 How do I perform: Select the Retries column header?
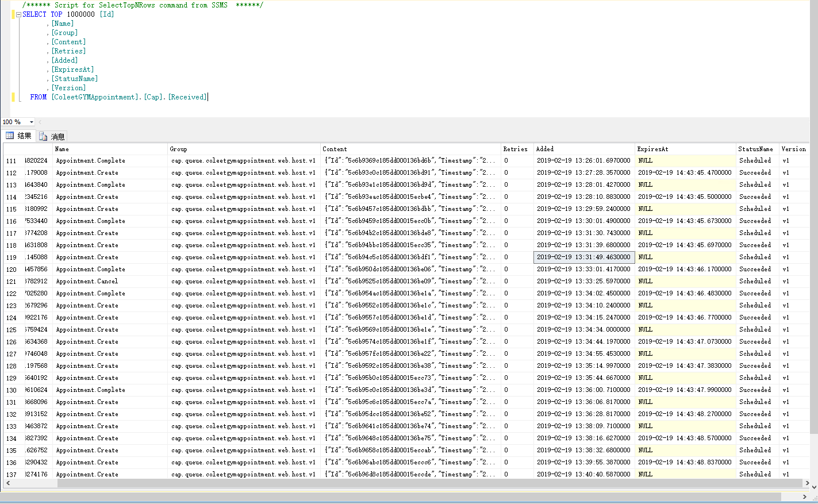click(517, 149)
